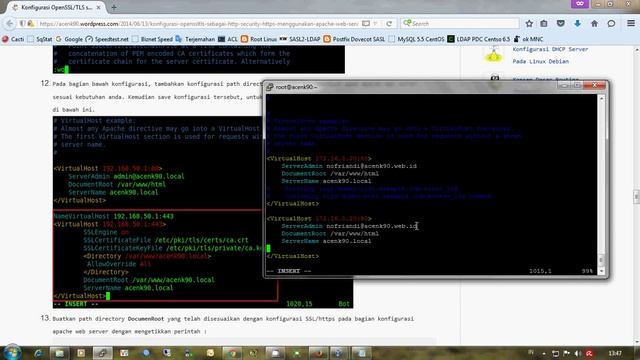This screenshot has height=360, width=640.
Task: Expand the URL history dropdown arrow
Action: tap(376, 24)
